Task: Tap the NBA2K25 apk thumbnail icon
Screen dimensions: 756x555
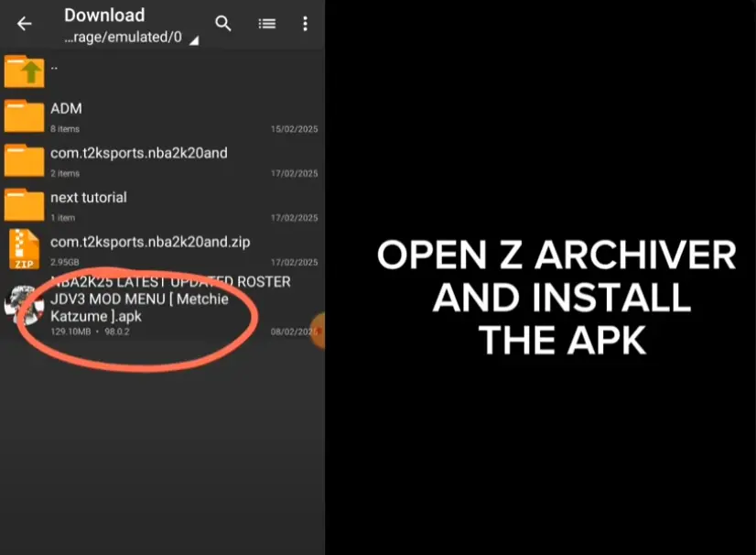Action: click(23, 305)
